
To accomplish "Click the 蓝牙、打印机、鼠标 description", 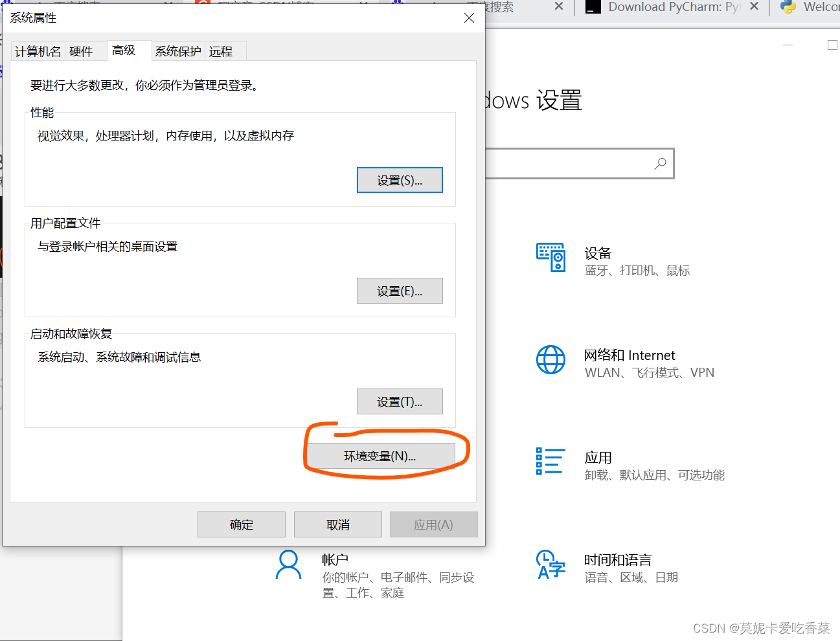I will [637, 271].
